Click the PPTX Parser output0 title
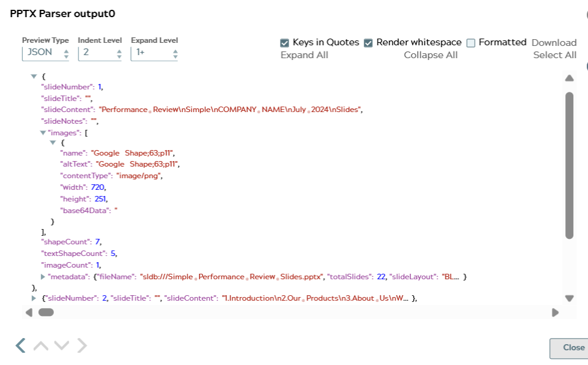This screenshot has width=588, height=365. pyautogui.click(x=62, y=14)
